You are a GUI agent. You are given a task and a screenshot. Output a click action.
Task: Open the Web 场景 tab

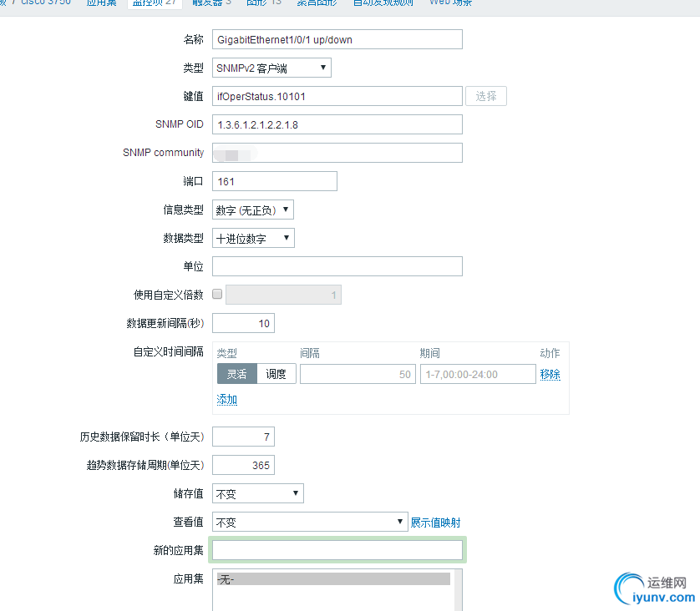pyautogui.click(x=449, y=3)
